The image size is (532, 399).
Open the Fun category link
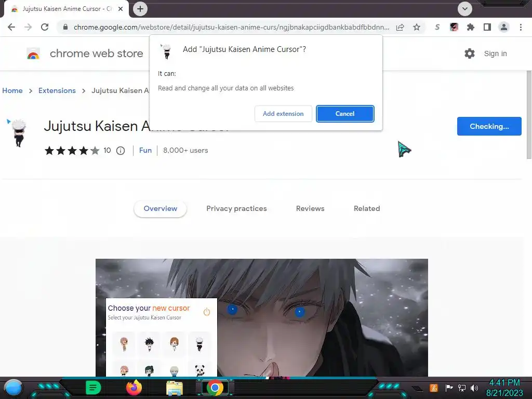click(145, 150)
